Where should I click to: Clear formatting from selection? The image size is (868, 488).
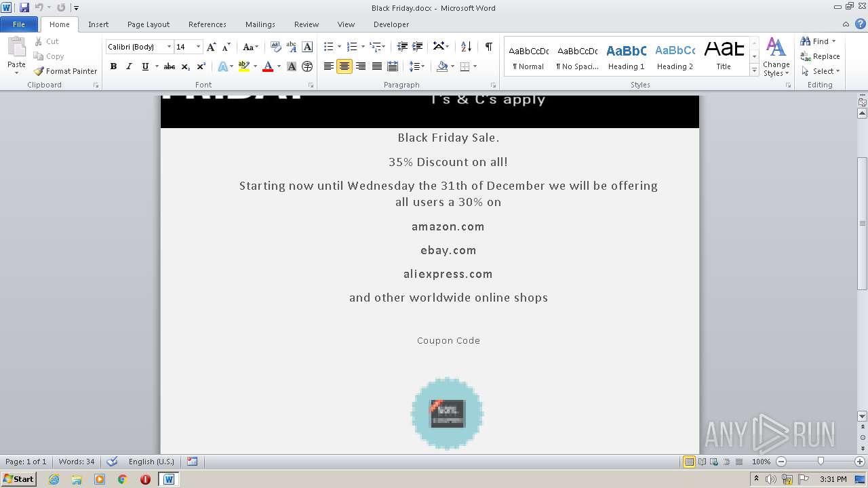coord(276,47)
